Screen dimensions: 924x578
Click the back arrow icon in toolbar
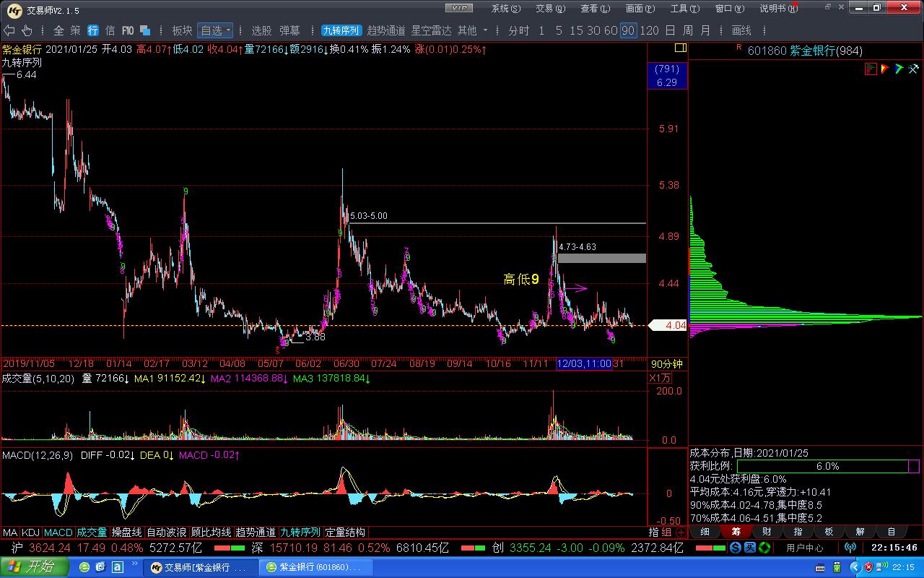point(9,30)
